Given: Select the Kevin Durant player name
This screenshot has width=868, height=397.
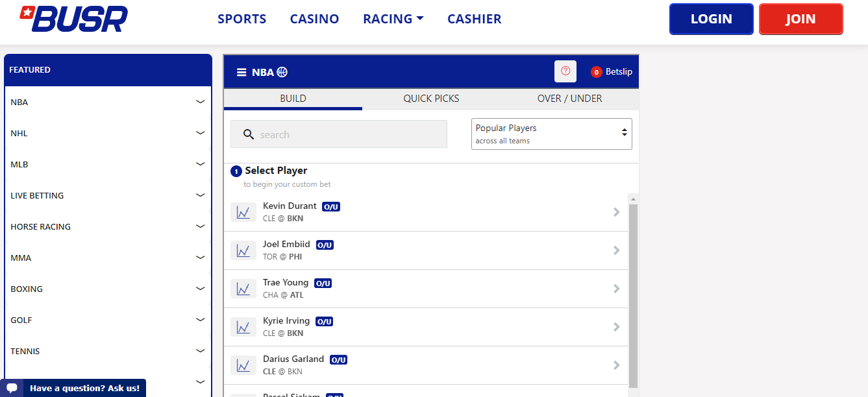Looking at the screenshot, I should pos(290,206).
